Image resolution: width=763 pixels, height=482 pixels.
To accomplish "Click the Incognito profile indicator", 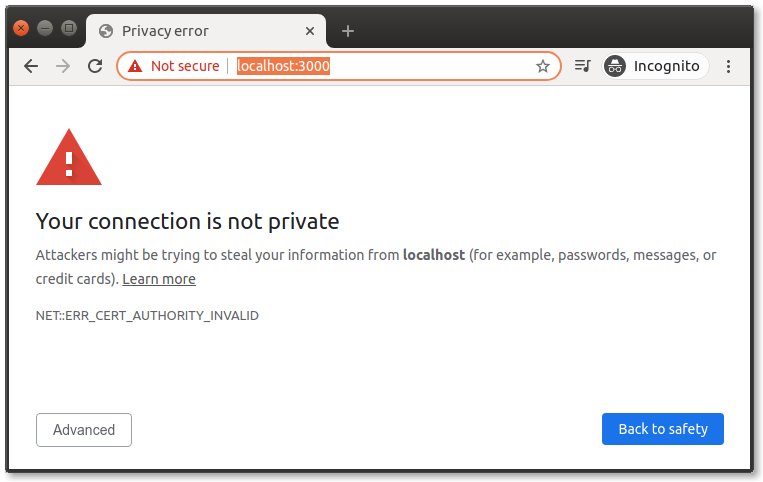I will [656, 66].
